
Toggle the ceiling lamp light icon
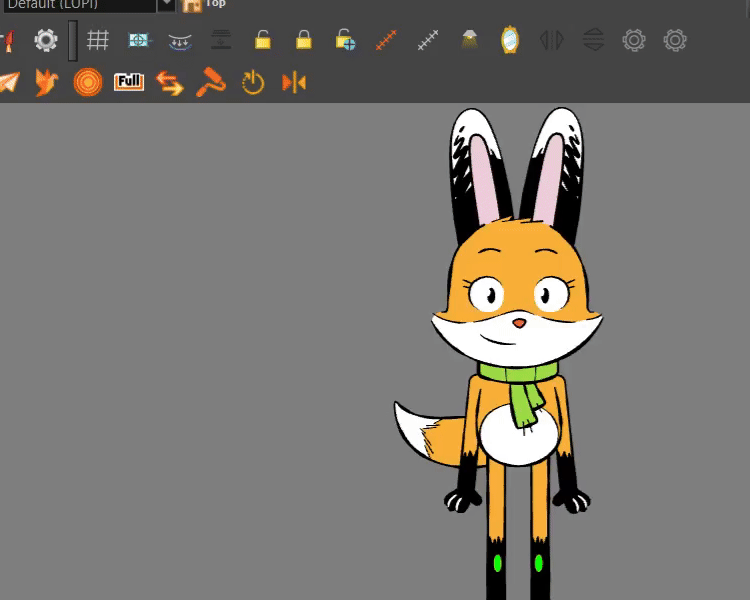(x=469, y=41)
